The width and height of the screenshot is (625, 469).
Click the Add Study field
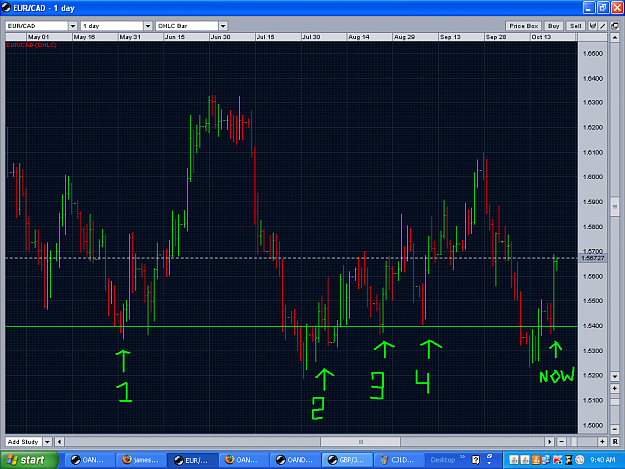[23, 442]
